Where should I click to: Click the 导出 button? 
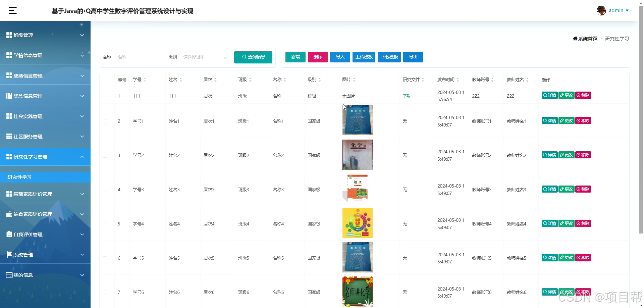tap(413, 57)
